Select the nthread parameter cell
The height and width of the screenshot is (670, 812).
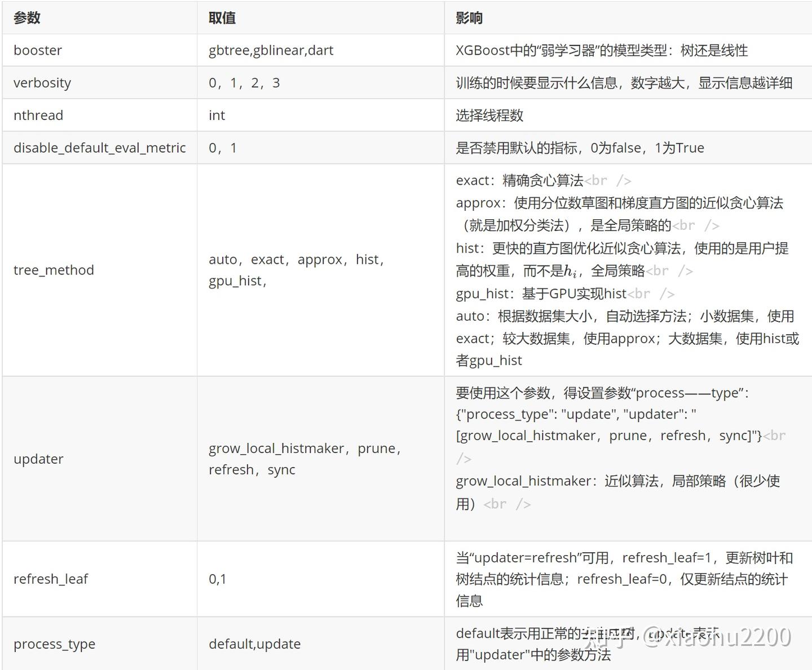(38, 115)
